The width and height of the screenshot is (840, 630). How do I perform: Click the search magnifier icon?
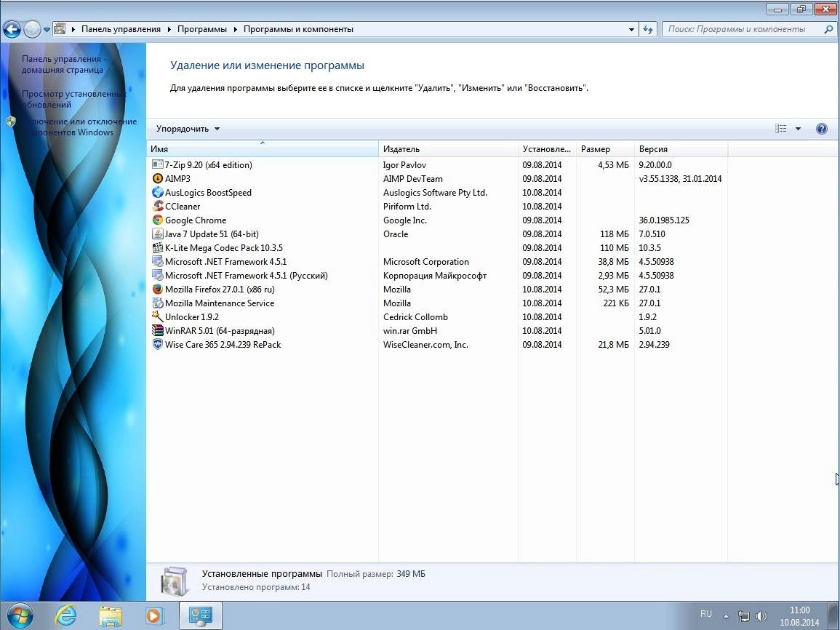[828, 30]
